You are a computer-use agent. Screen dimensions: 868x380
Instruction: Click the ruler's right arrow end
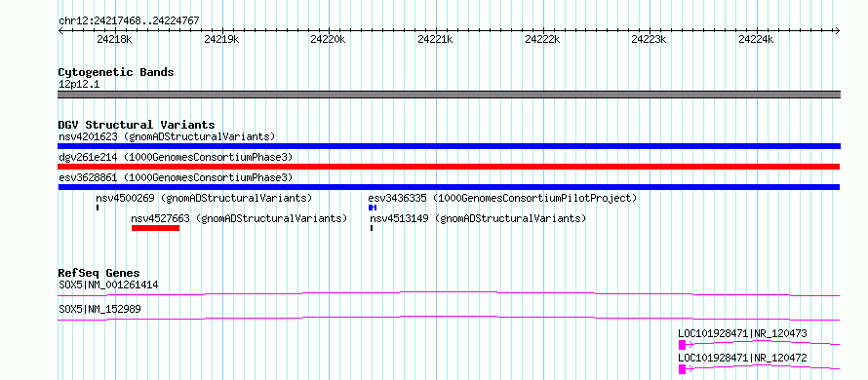tap(837, 31)
